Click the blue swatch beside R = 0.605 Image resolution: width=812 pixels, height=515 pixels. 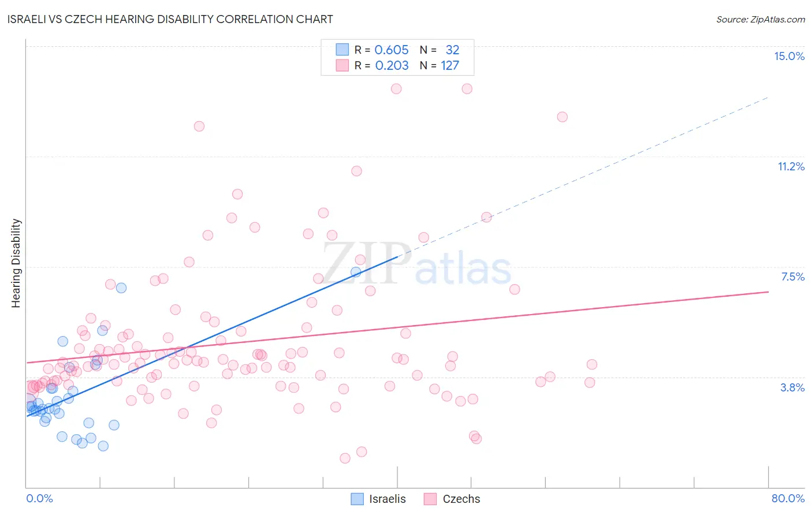coord(342,50)
